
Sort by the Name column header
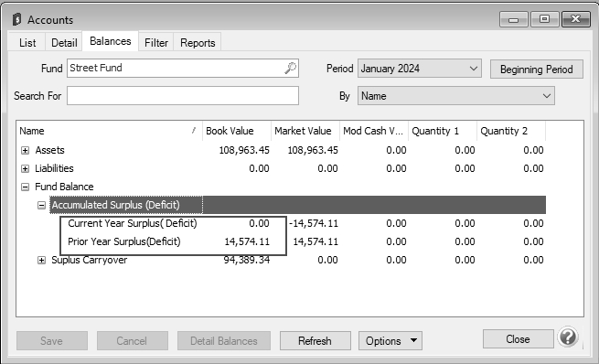(x=110, y=131)
